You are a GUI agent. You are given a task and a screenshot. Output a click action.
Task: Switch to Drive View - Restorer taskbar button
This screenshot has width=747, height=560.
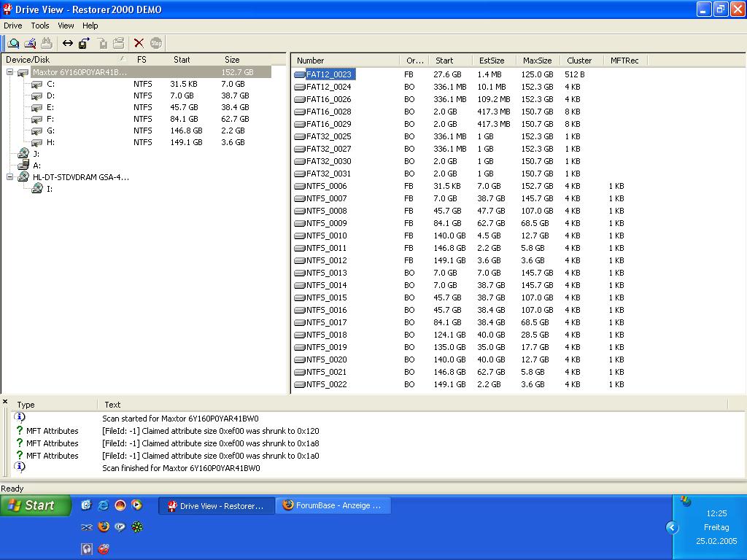tap(216, 506)
